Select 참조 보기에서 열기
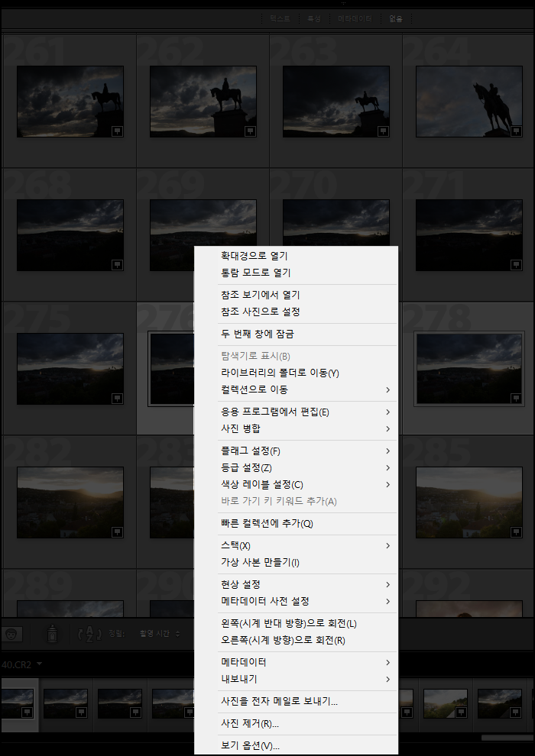Screen dimensions: 535x756 tap(296, 295)
